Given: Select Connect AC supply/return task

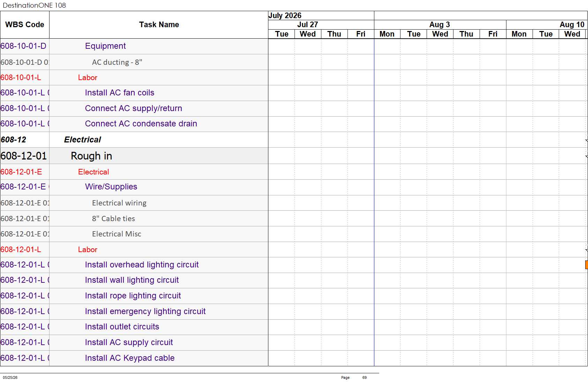Looking at the screenshot, I should point(133,108).
